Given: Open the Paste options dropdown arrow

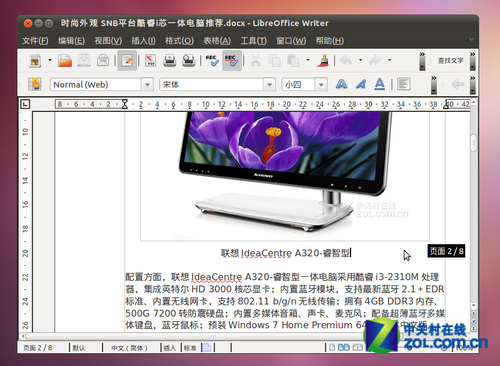Looking at the screenshot, I should [308, 60].
